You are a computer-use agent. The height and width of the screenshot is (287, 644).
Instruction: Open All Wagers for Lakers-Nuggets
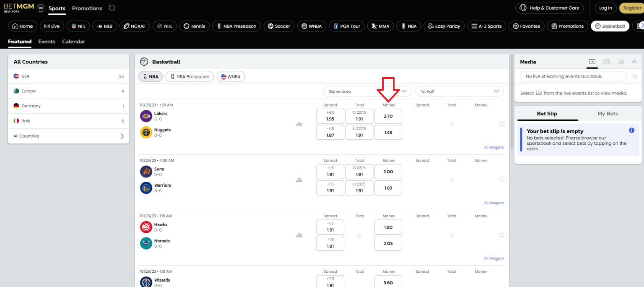click(x=494, y=147)
